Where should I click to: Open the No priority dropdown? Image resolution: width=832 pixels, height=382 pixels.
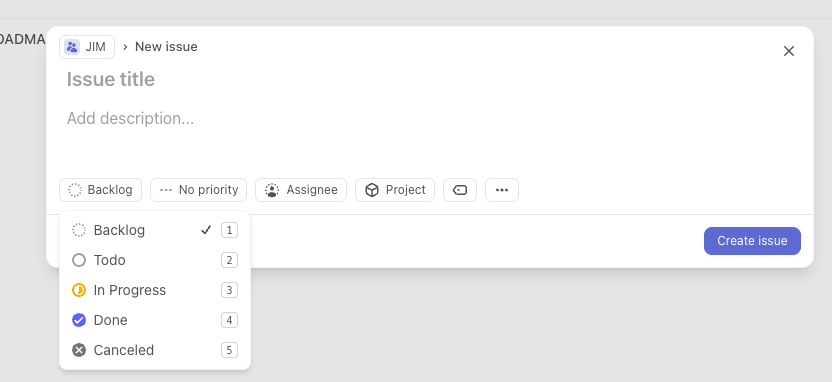198,190
